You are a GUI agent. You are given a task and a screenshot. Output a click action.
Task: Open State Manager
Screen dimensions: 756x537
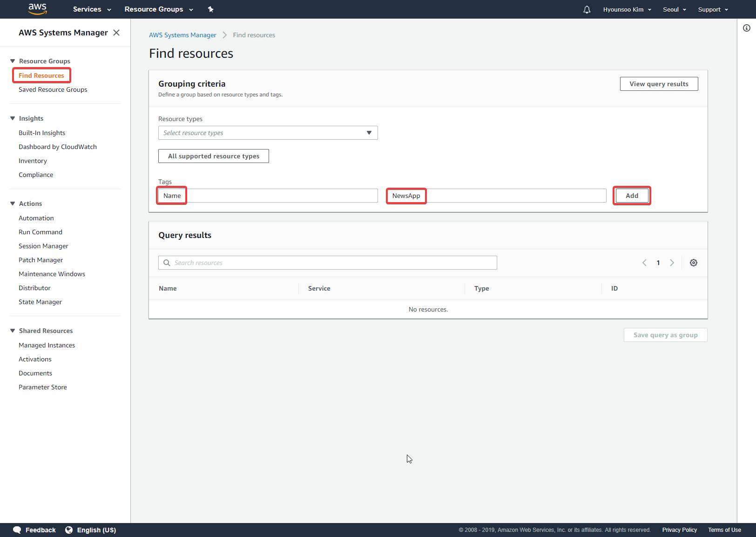point(40,302)
